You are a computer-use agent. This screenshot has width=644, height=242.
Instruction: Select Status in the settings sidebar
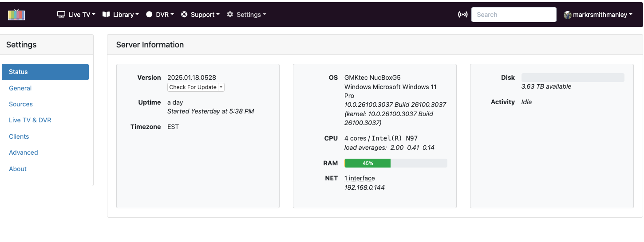[45, 72]
